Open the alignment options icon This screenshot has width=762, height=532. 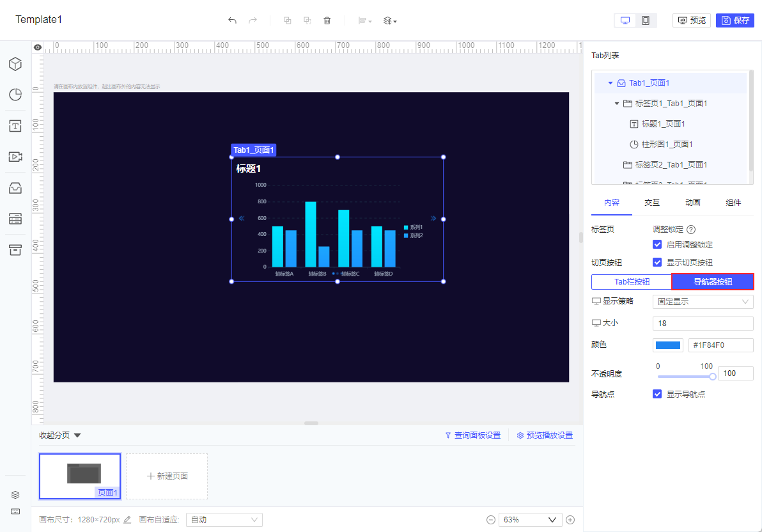(x=364, y=20)
